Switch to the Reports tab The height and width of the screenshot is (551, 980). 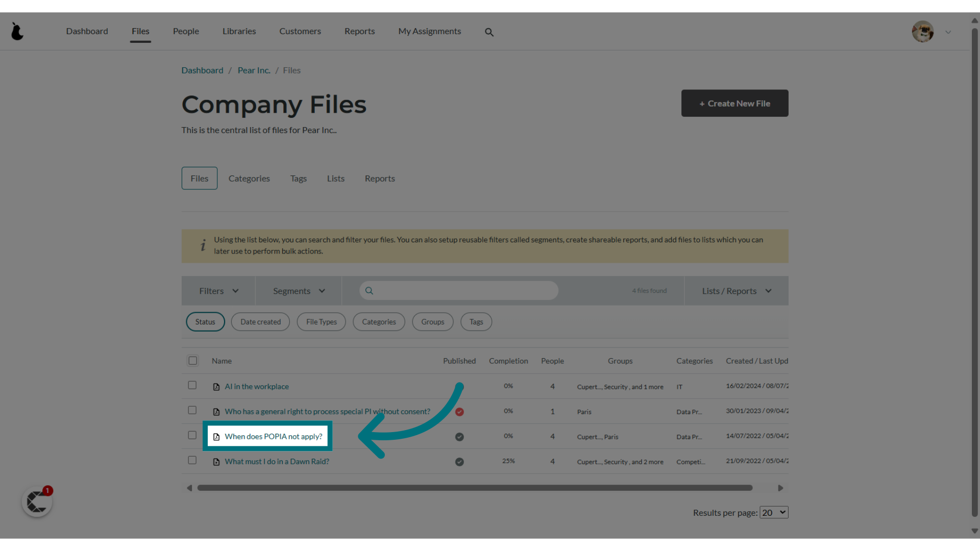380,178
